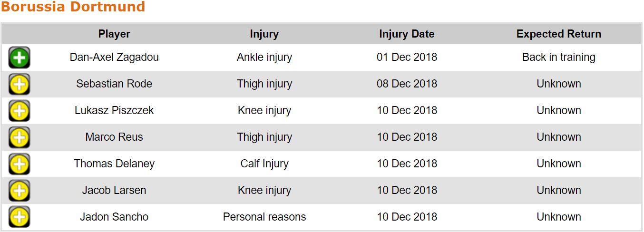This screenshot has width=644, height=232.
Task: Click Dan-Axel Zagadou's name
Action: [x=114, y=57]
